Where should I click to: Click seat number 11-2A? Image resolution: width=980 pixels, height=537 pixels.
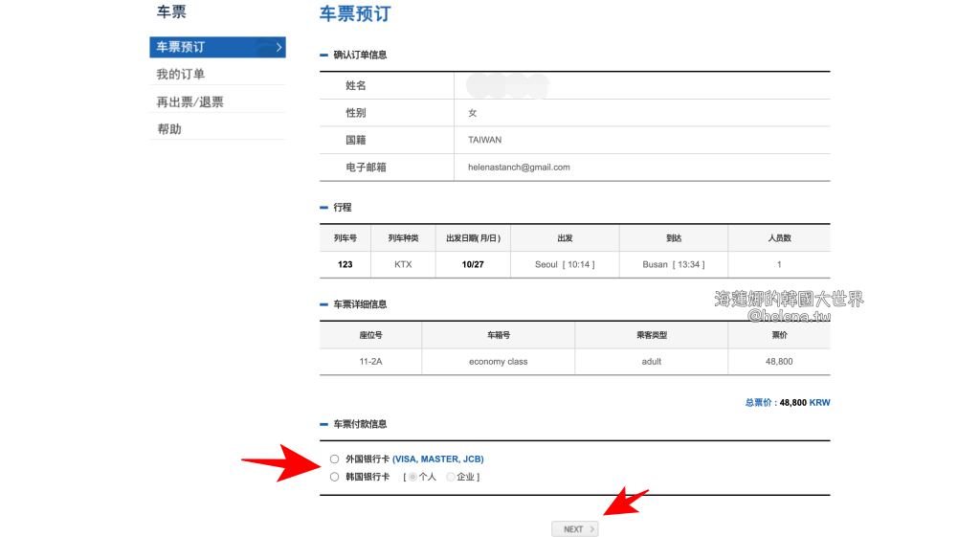point(370,362)
